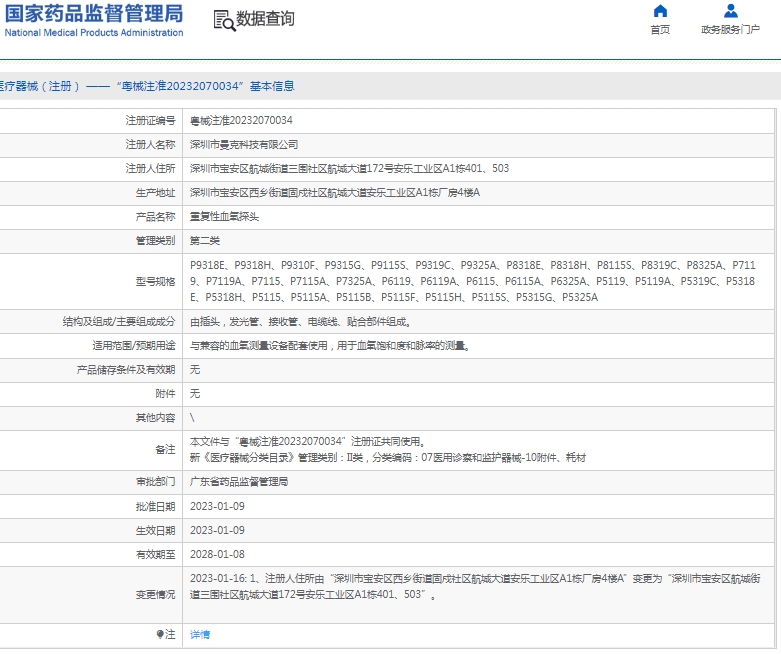Click the intended use text 与兼容的血氧测量设备
Viewport: 781px width, 654px height.
coord(330,346)
